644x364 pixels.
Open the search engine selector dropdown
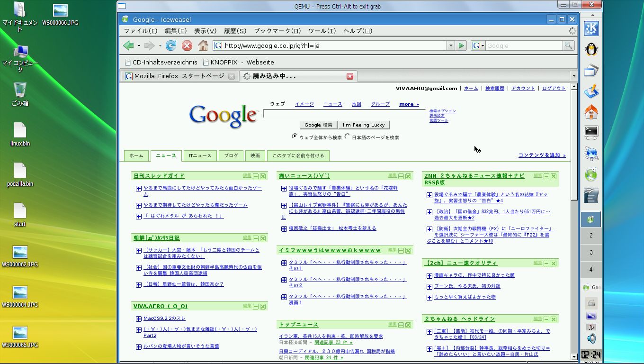pos(478,45)
